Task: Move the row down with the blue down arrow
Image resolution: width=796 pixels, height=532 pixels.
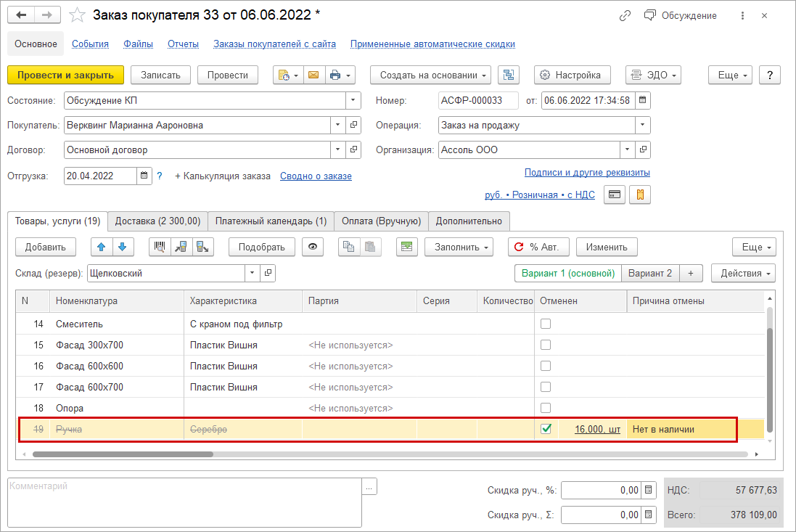Action: [x=123, y=247]
